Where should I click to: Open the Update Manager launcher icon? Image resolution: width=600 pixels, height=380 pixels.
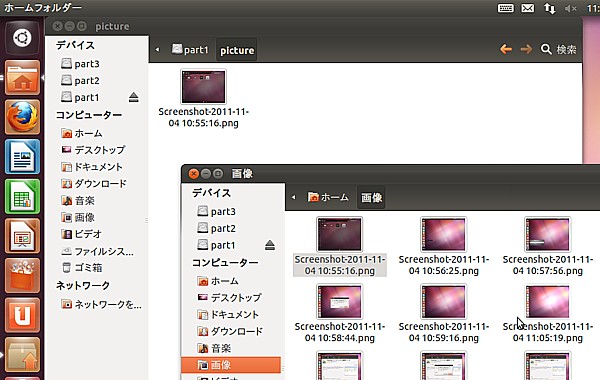(x=22, y=355)
